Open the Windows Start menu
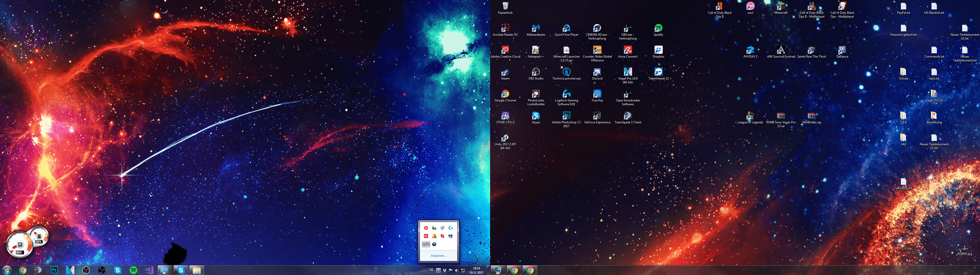This screenshot has height=275, width=980. pyautogui.click(x=7, y=270)
